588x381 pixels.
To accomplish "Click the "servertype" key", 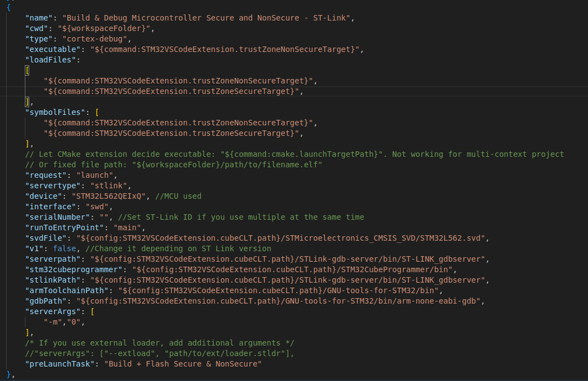I will coord(53,186).
